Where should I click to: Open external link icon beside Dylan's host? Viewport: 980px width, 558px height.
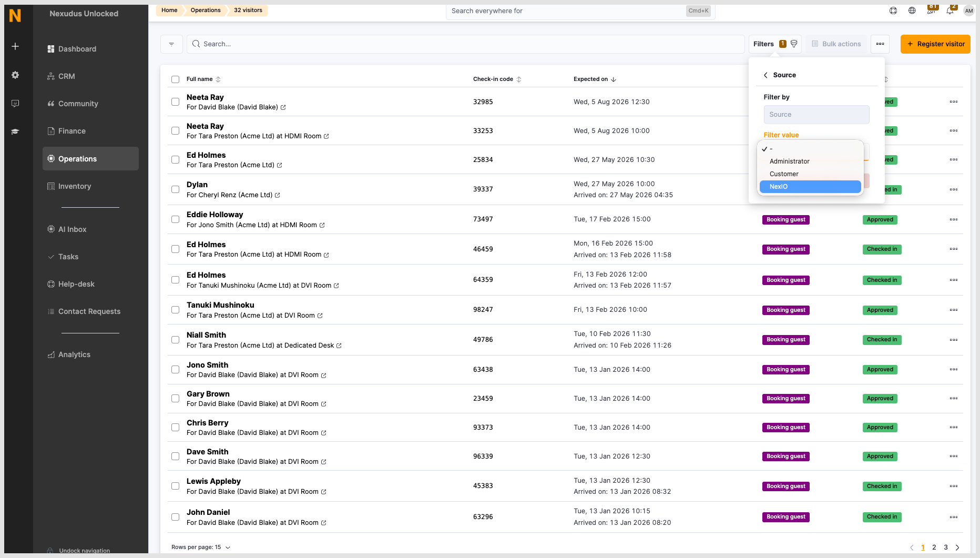pos(278,195)
